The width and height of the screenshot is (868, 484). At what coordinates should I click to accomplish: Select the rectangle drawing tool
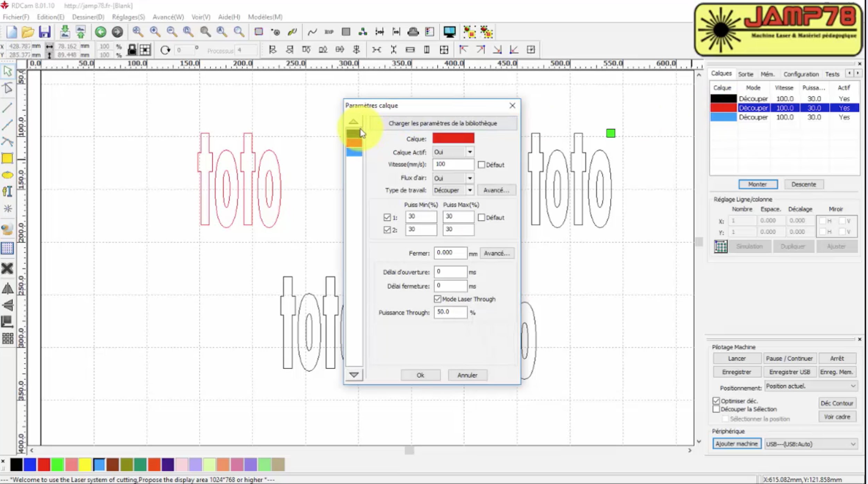click(7, 158)
